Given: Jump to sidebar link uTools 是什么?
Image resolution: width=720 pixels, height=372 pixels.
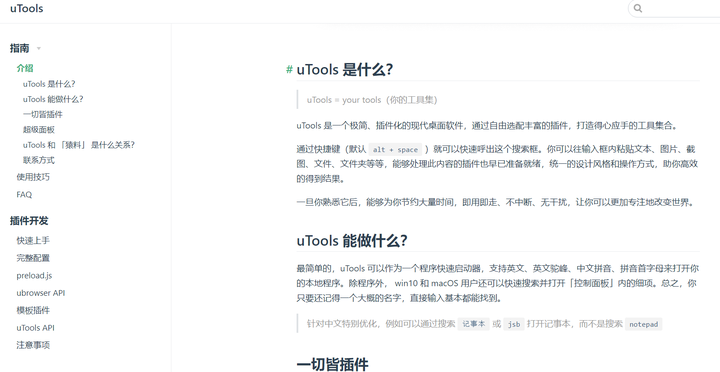Looking at the screenshot, I should coord(49,84).
